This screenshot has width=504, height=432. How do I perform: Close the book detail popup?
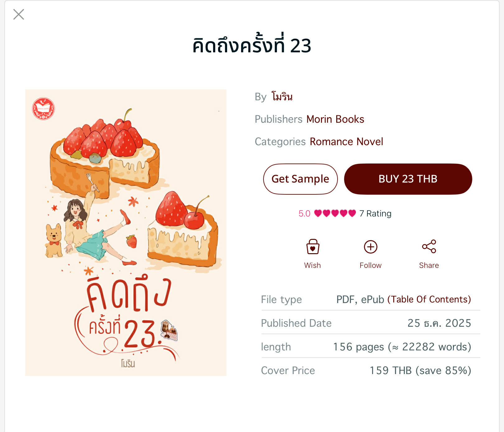point(19,14)
